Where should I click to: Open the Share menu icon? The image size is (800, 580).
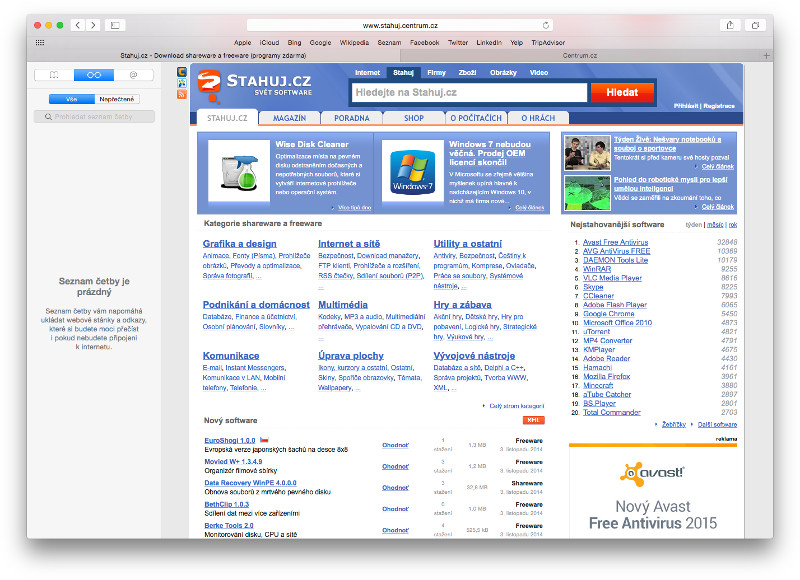coord(730,25)
